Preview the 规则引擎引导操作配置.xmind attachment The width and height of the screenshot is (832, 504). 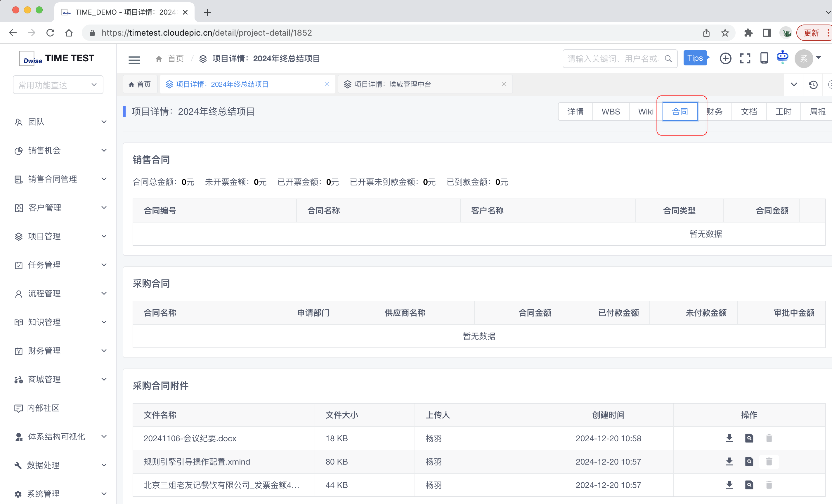coord(749,461)
